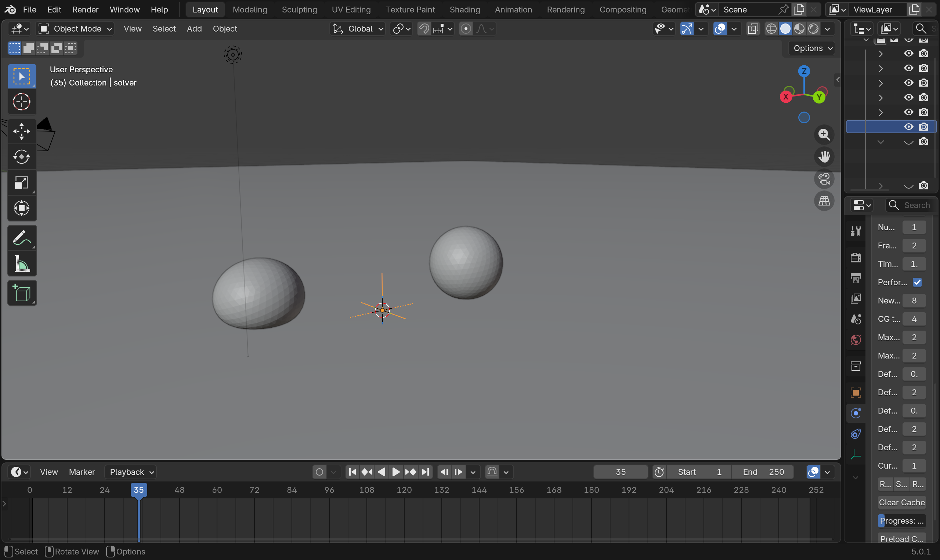Open the Render menu
The width and height of the screenshot is (940, 560).
pos(85,10)
